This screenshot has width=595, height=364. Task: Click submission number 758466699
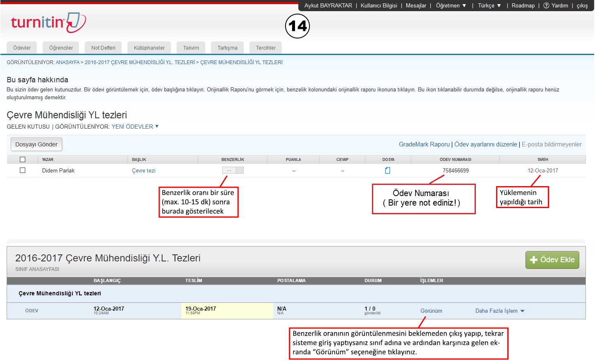click(456, 170)
